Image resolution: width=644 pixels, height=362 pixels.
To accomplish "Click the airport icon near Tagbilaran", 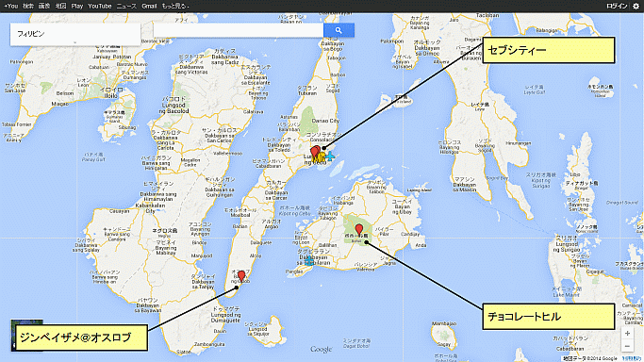I will click(x=309, y=260).
